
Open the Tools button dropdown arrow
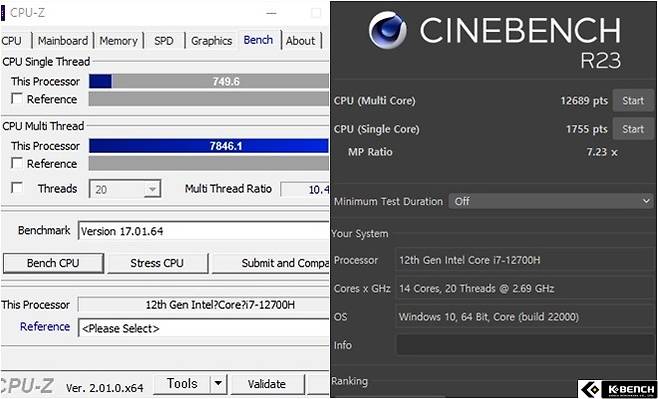coord(218,384)
